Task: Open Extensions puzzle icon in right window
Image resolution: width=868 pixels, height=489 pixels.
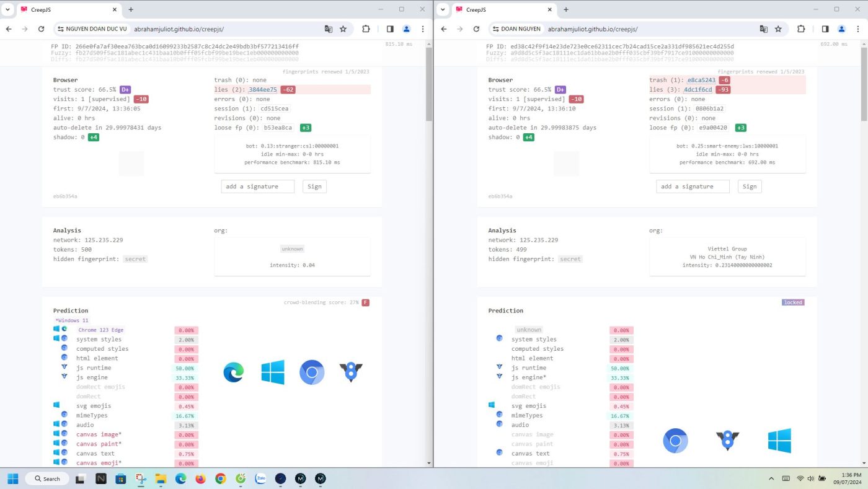Action: click(801, 29)
